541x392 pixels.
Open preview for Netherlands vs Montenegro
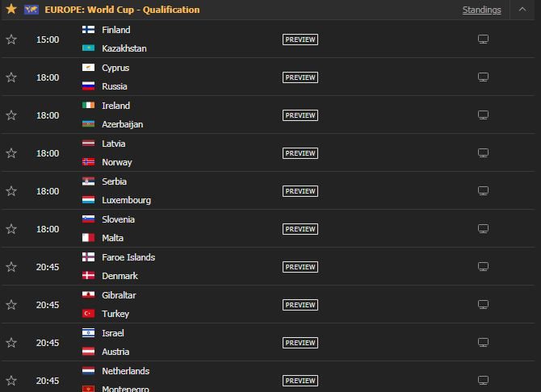click(x=300, y=381)
